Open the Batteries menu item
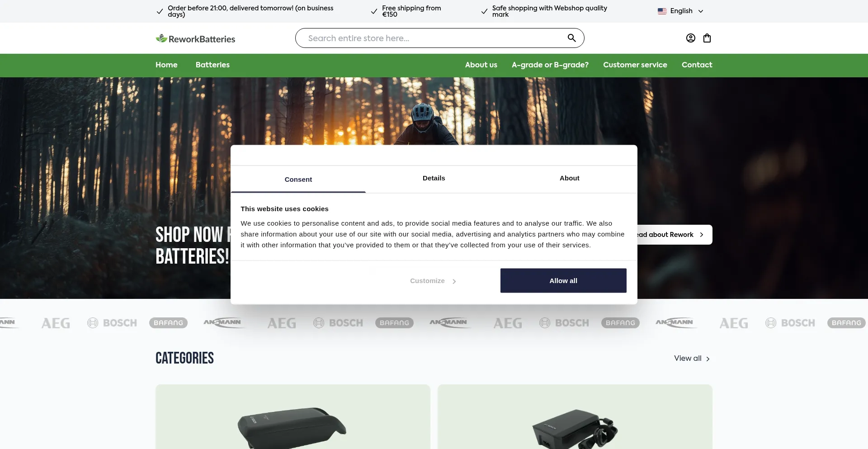Screen dimensions: 868x449 click(x=212, y=65)
